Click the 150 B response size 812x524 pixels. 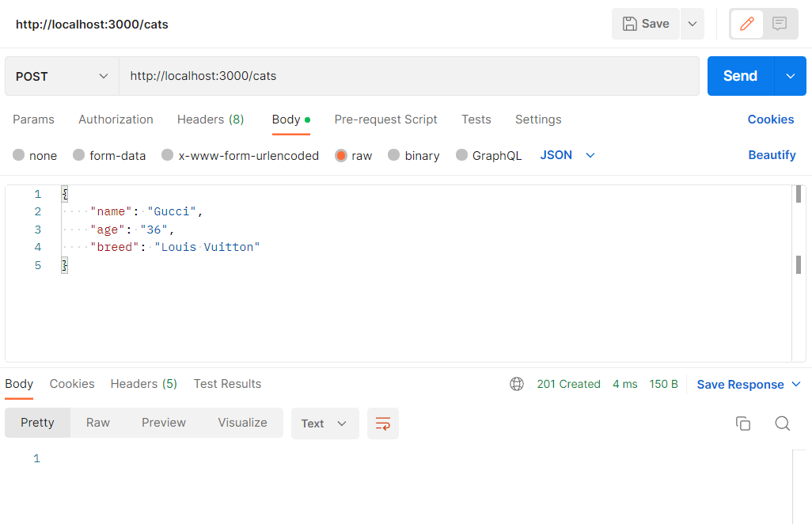point(663,384)
